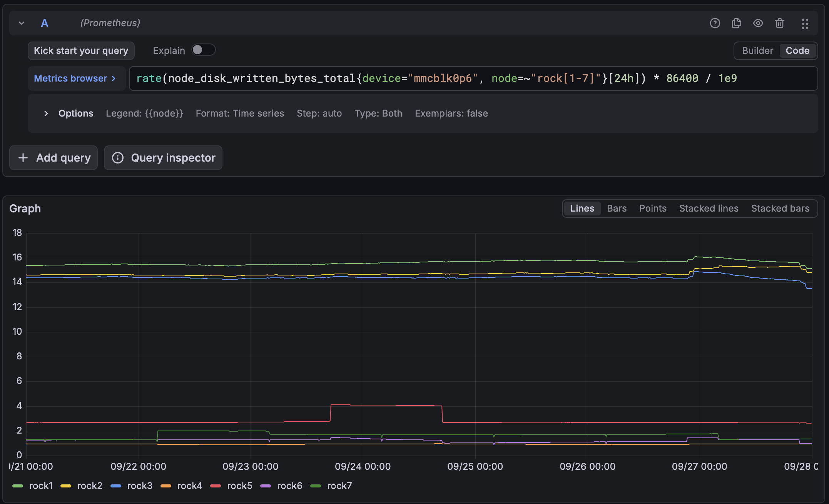Switch graph to Points

[652, 209]
